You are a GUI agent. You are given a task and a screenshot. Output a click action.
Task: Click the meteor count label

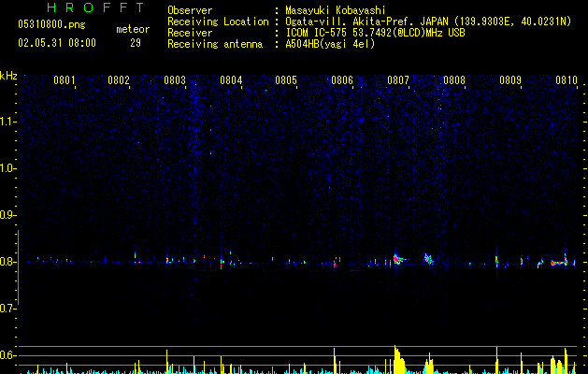(133, 29)
